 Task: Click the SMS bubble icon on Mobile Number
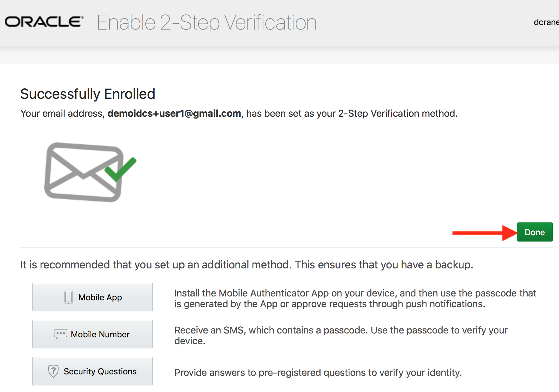[x=60, y=334]
